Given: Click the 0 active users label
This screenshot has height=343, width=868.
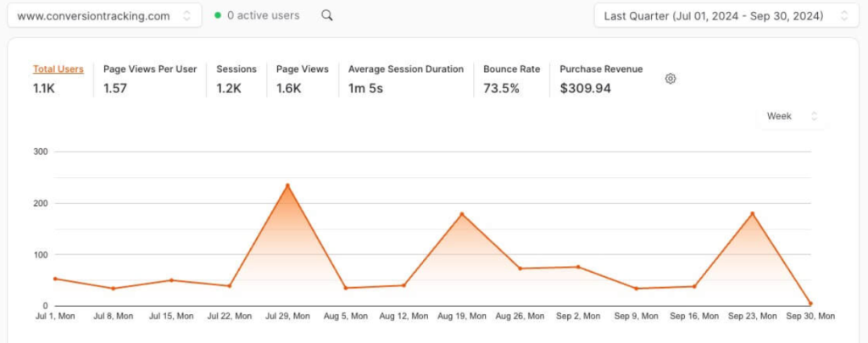Looking at the screenshot, I should pyautogui.click(x=263, y=15).
